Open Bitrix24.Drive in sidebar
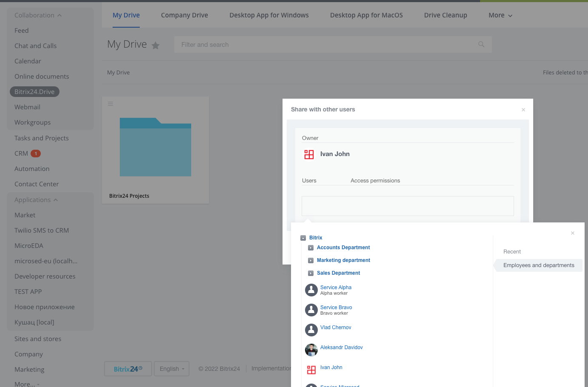 tap(34, 92)
